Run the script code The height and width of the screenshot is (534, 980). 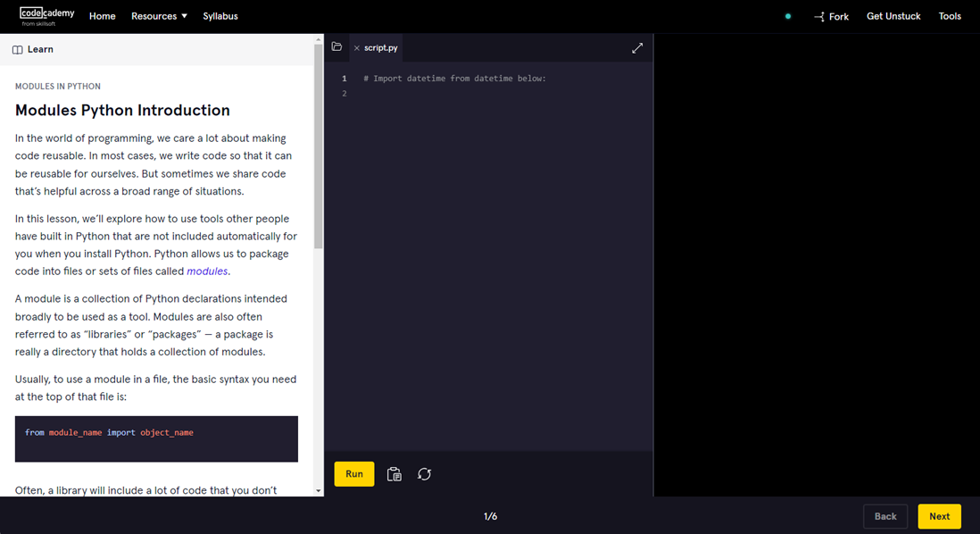pos(354,474)
